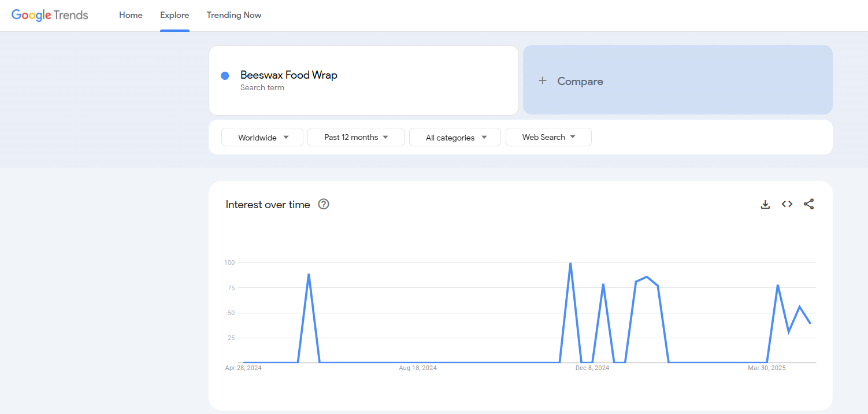Download the chart data as CSV
The height and width of the screenshot is (414, 868).
click(765, 204)
